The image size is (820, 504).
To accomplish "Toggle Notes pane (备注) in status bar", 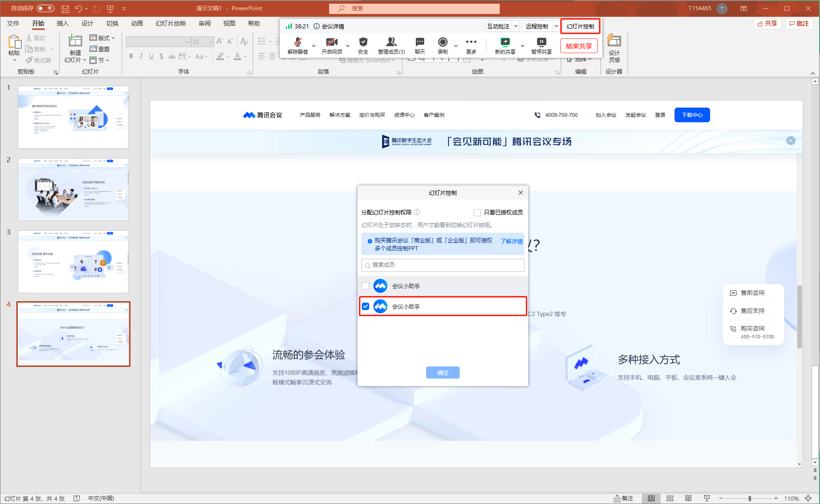I will [623, 498].
